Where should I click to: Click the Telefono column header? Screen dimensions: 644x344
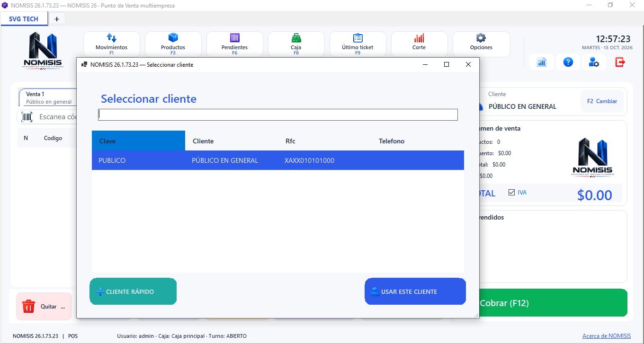pyautogui.click(x=418, y=141)
